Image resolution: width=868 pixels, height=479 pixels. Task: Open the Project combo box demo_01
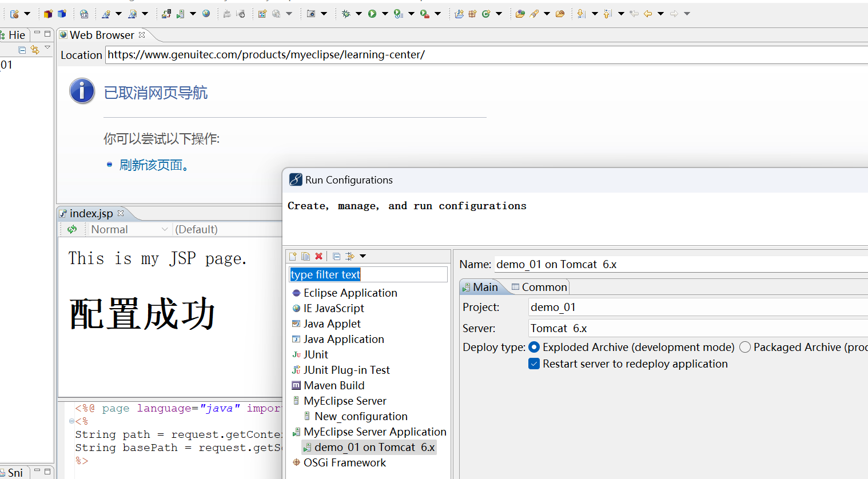tap(698, 307)
